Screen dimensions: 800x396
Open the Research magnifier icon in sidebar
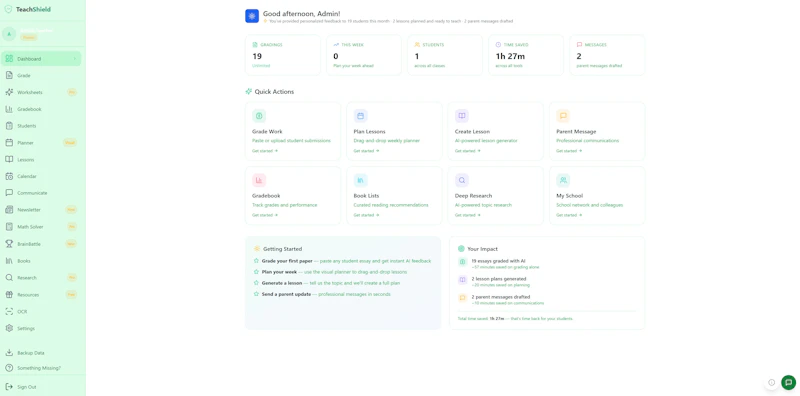tap(9, 278)
